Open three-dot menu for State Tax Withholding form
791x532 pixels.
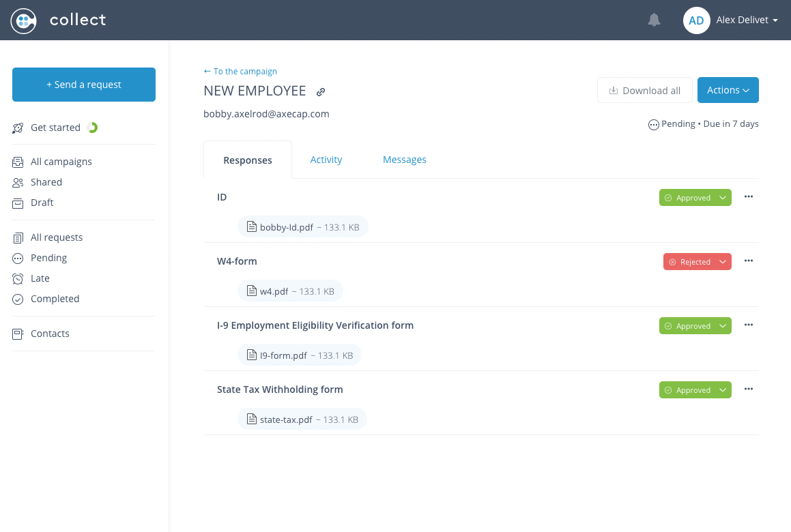749,389
